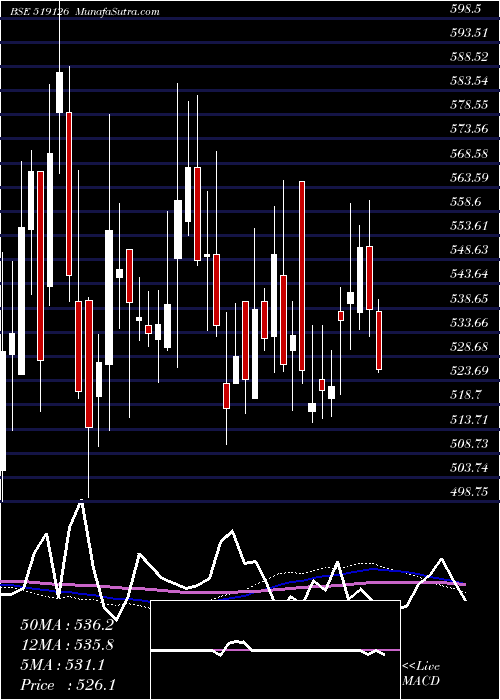Click inside the MACD inset chart panel
The image size is (500, 700).
pos(275,650)
